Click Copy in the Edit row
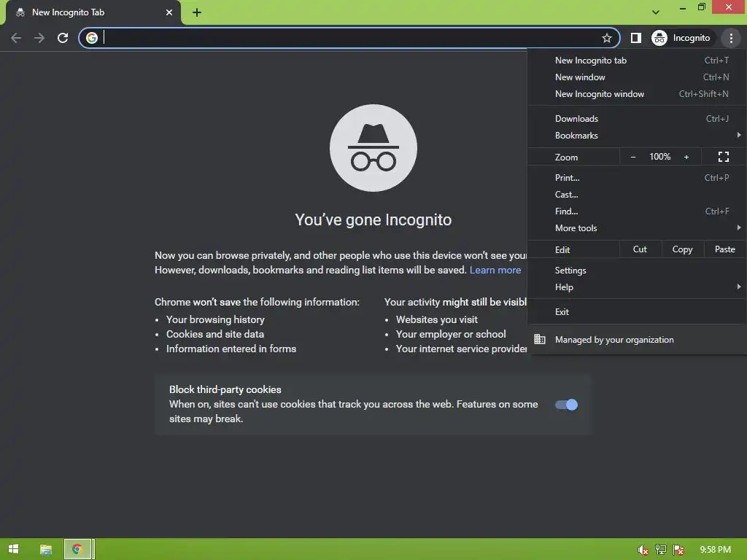This screenshot has width=747, height=560. point(682,249)
